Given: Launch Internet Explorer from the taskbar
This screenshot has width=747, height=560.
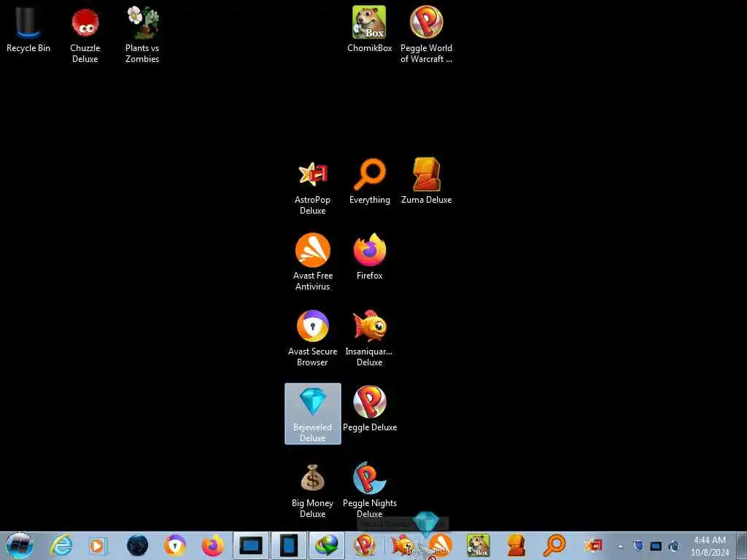Looking at the screenshot, I should click(x=61, y=545).
